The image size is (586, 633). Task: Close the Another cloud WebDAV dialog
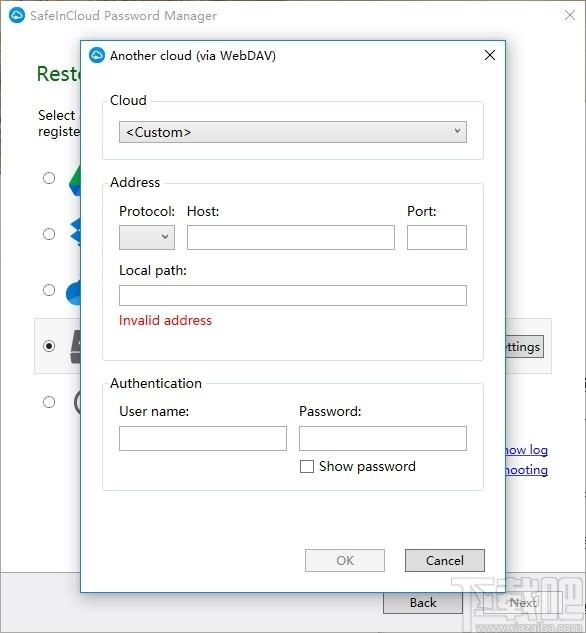click(490, 55)
